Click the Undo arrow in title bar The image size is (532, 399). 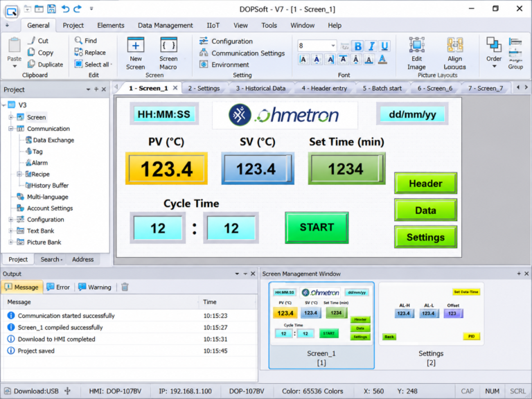pos(65,9)
